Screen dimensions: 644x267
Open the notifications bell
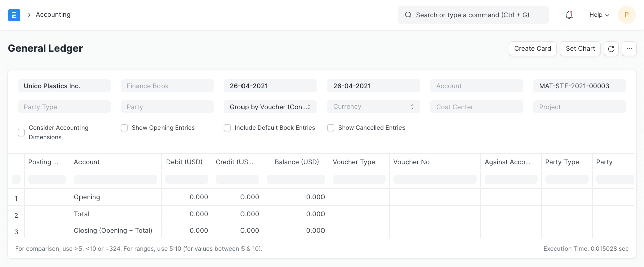coord(569,15)
